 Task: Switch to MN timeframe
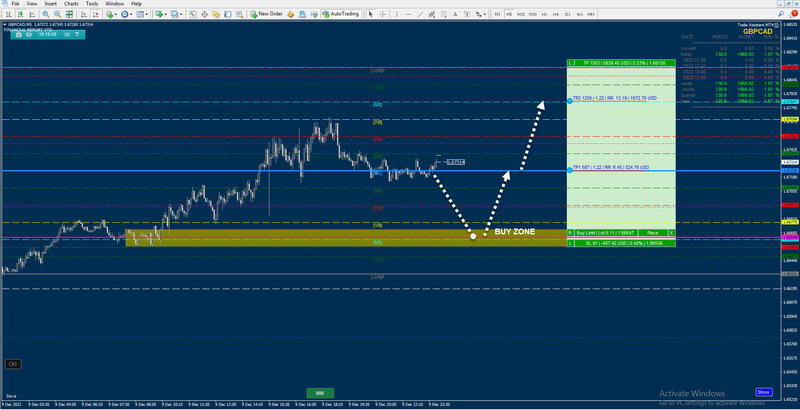pyautogui.click(x=591, y=14)
